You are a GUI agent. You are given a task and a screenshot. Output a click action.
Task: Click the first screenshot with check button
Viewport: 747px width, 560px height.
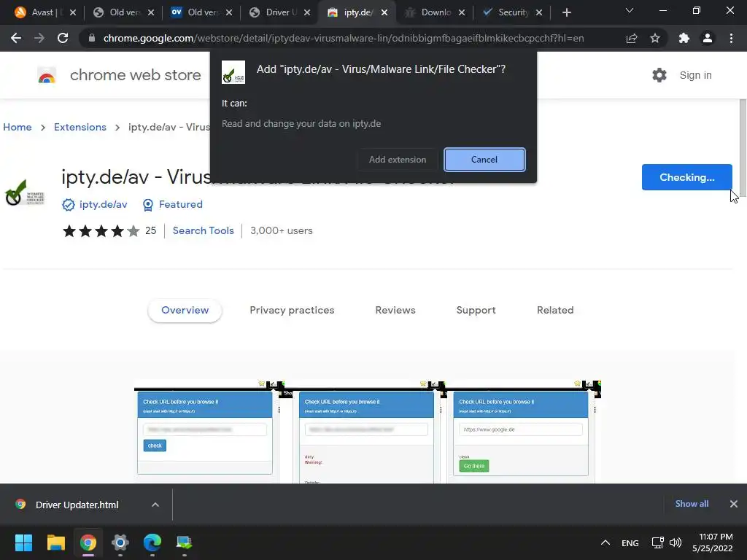pyautogui.click(x=205, y=432)
